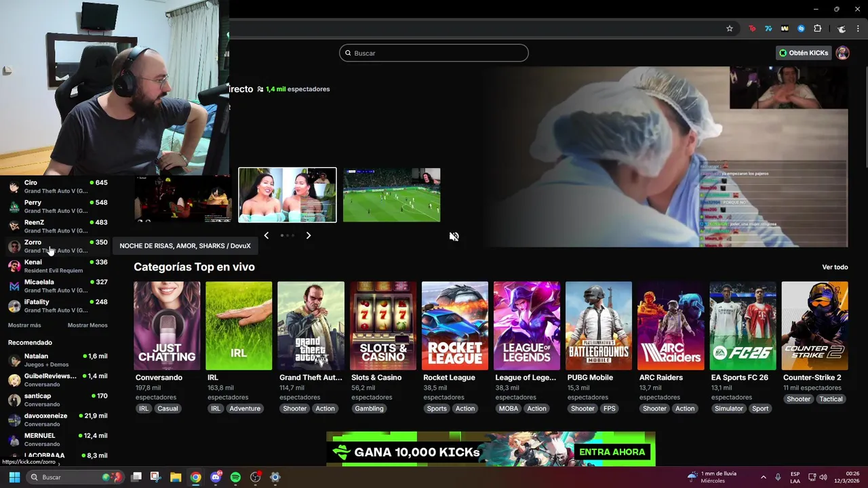This screenshot has width=868, height=488.
Task: Open recommended channel GuibelReviews
Action: (58, 380)
